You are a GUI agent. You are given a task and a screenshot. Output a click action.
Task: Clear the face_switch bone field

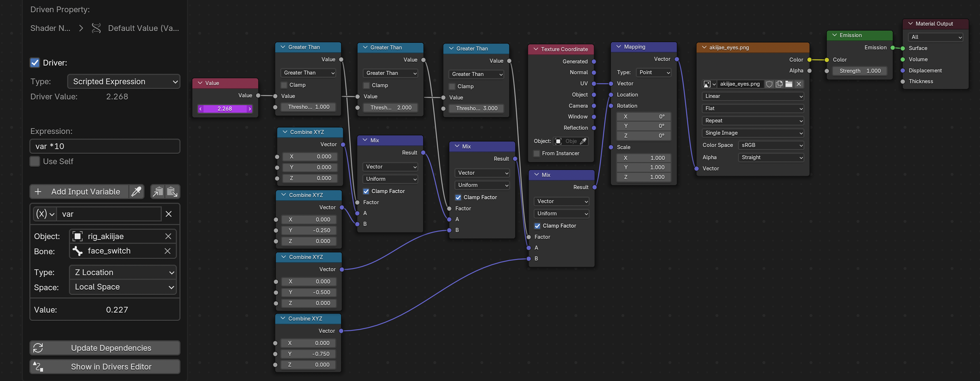click(x=167, y=251)
